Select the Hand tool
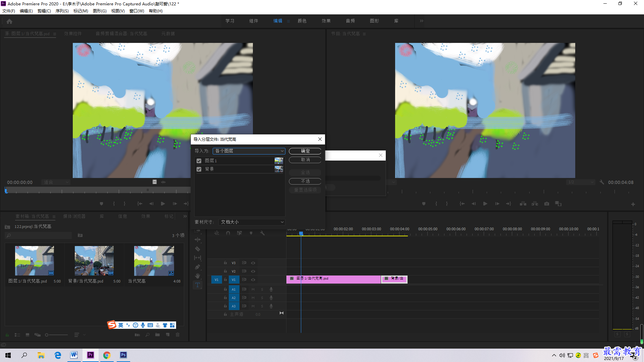 tap(198, 276)
